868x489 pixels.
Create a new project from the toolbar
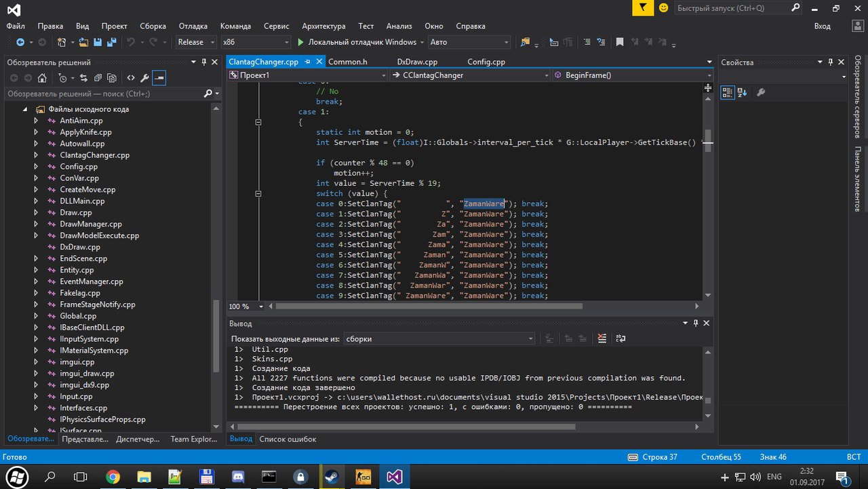pos(62,42)
